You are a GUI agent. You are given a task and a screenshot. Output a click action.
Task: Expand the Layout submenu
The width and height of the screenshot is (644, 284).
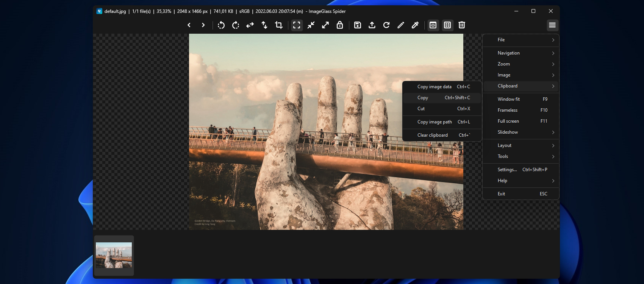521,145
